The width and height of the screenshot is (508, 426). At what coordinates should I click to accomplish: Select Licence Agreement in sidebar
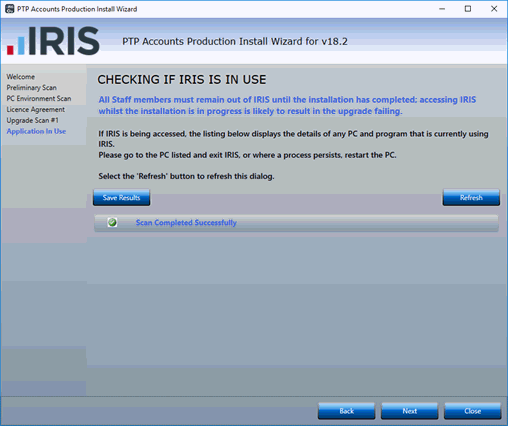(36, 109)
